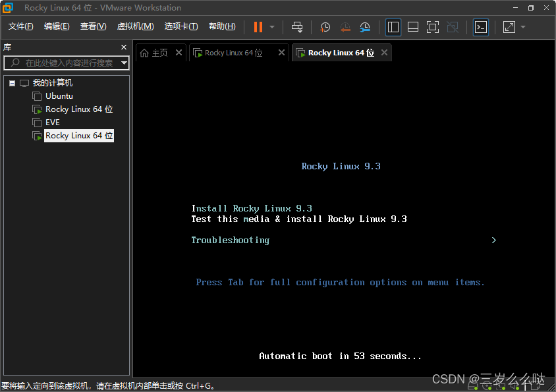The width and height of the screenshot is (556, 392).
Task: Open the 虚拟机(M) menu
Action: 135,26
